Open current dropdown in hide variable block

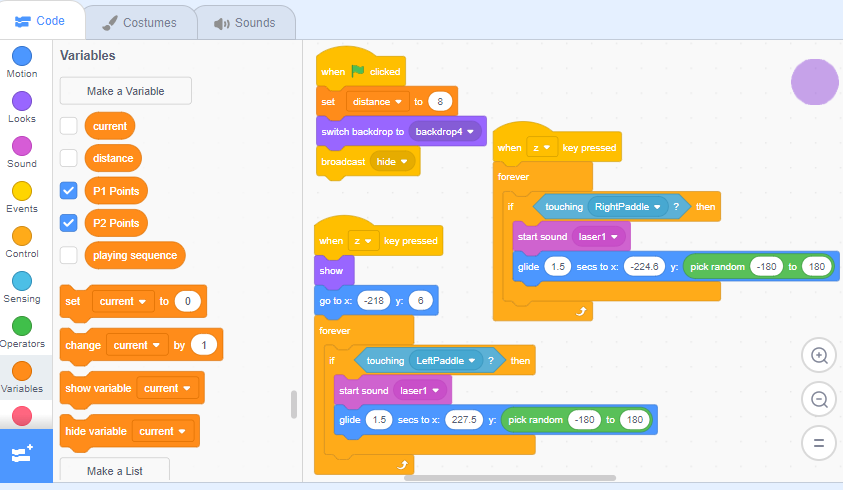point(162,431)
